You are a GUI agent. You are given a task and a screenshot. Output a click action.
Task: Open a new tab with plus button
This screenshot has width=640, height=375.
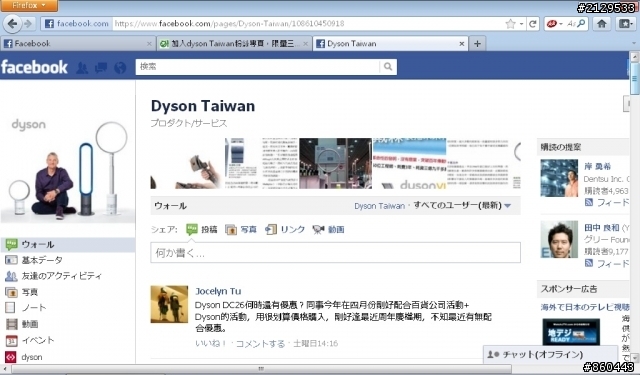pos(477,43)
